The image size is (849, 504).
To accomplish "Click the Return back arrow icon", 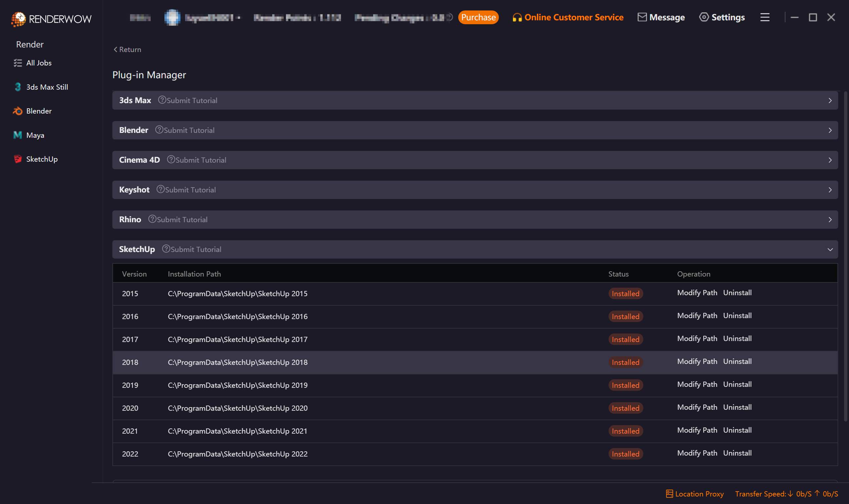I will (x=116, y=50).
